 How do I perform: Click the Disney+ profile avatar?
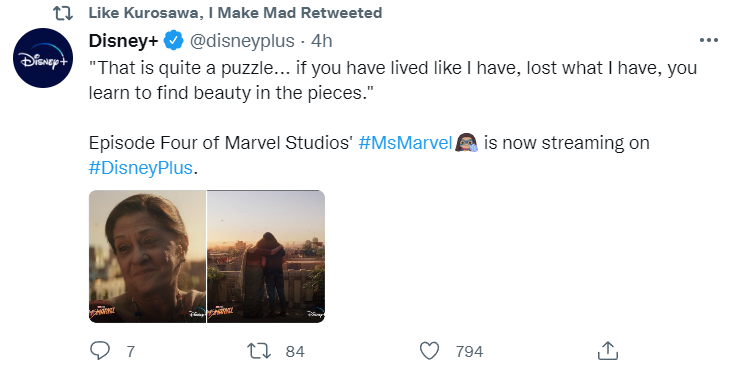[x=43, y=58]
